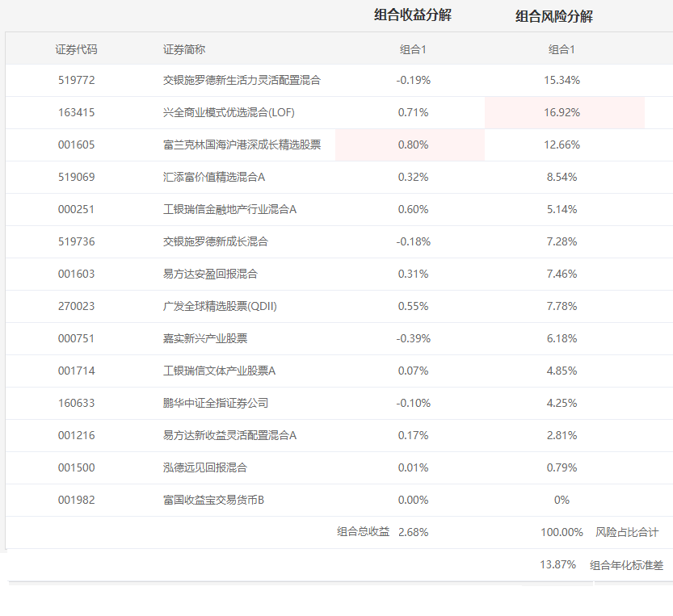Click return value 0.07%
The height and width of the screenshot is (616, 673).
coord(414,371)
